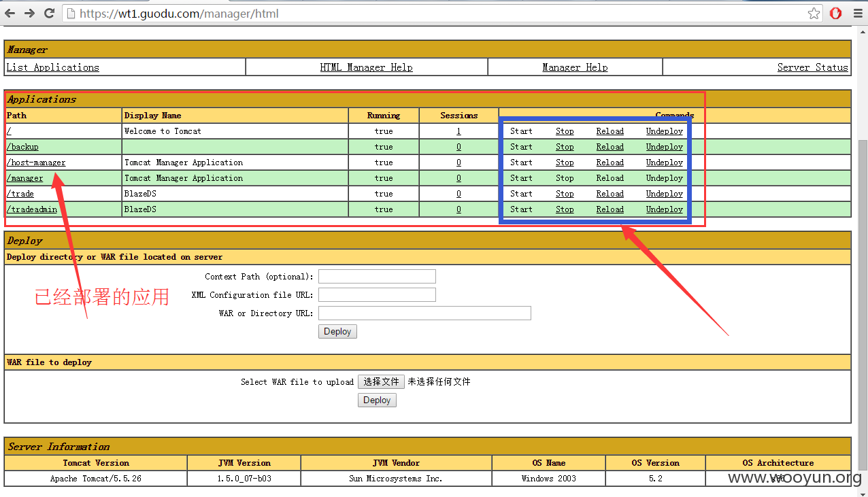Reload the page with the refresh icon

pyautogui.click(x=49, y=13)
